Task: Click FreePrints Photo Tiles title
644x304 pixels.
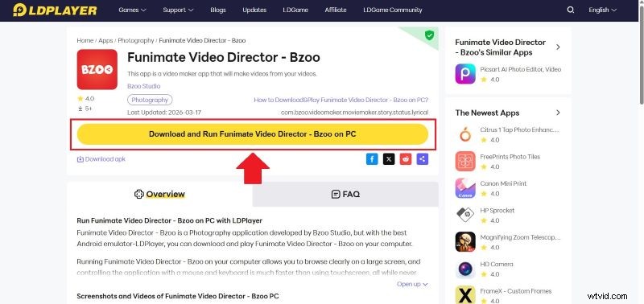Action: click(510, 157)
